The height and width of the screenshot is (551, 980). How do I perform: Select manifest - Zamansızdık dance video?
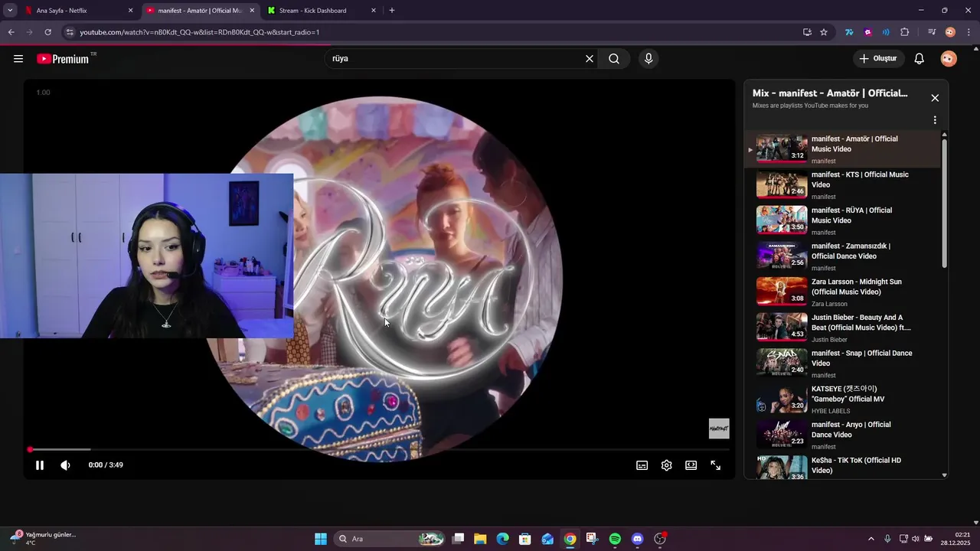842,256
